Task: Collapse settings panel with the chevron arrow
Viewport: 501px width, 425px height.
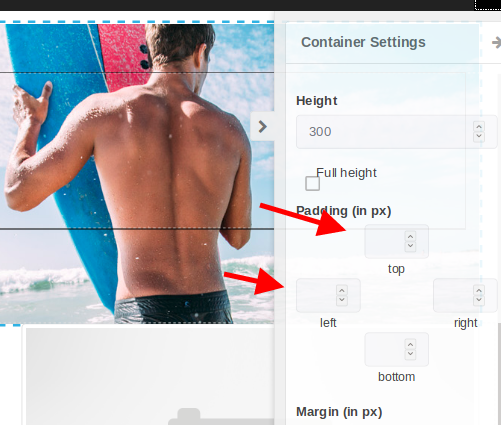Action: pyautogui.click(x=262, y=126)
